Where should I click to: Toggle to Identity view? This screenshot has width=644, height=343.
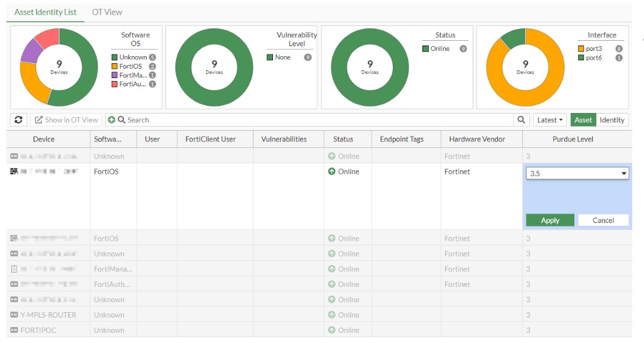click(612, 120)
